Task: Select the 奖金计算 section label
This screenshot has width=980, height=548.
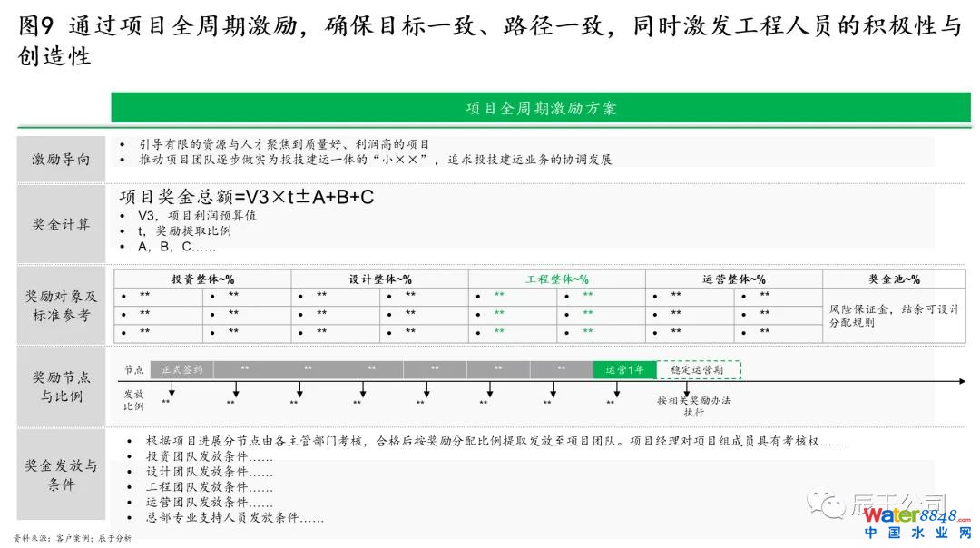Action: click(x=62, y=224)
